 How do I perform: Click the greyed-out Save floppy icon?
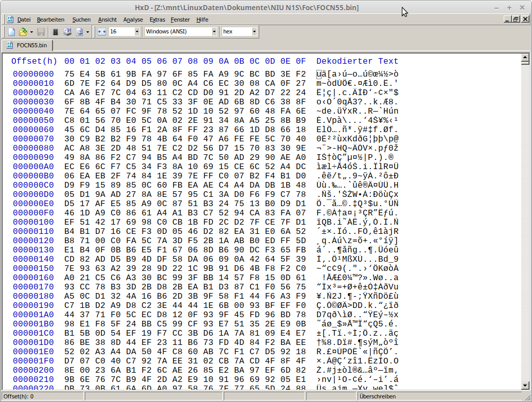(41, 32)
